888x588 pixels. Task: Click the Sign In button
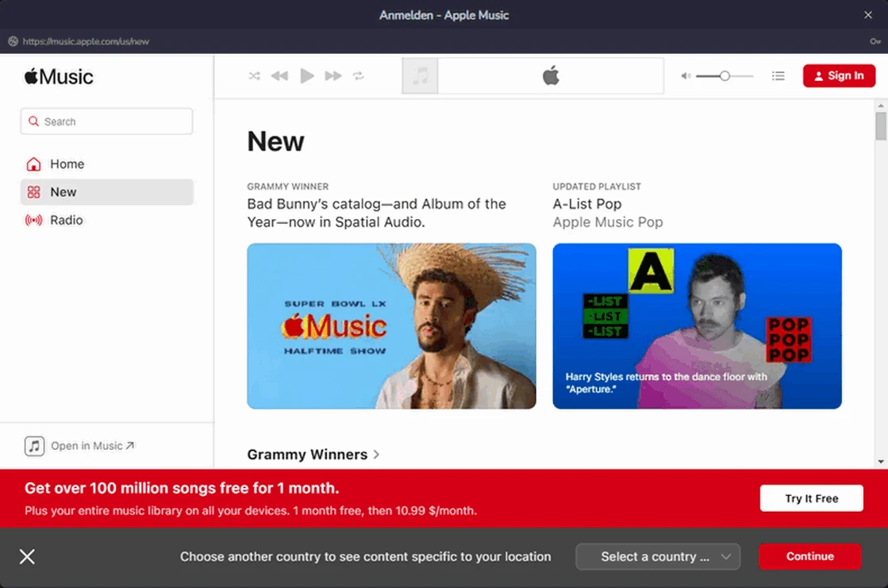(x=839, y=75)
